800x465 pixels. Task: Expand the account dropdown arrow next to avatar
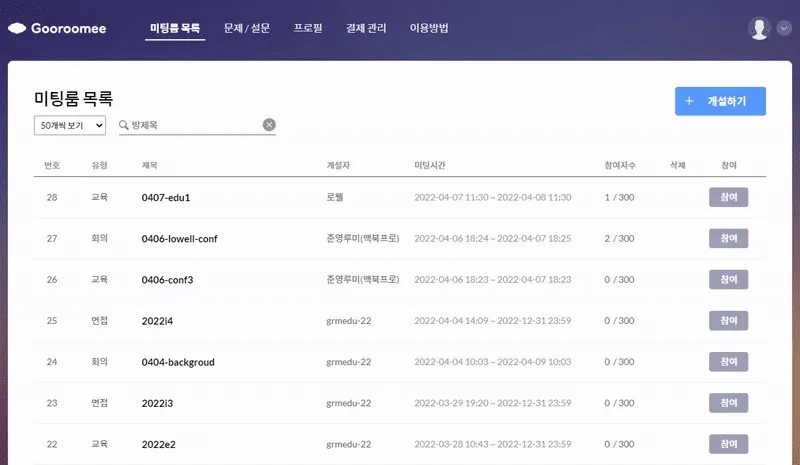point(784,28)
